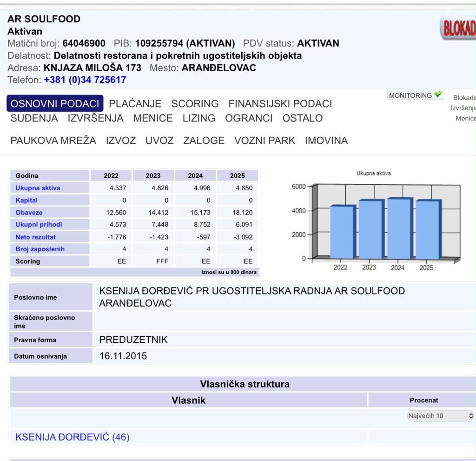Select the SUĐENJA tab
The image size is (476, 461).
point(34,118)
